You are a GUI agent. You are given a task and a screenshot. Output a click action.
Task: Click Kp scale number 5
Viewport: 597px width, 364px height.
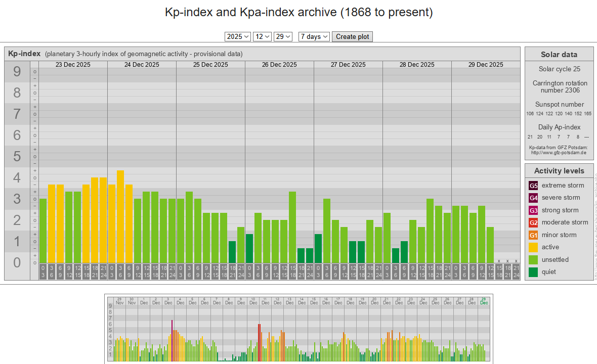click(17, 156)
